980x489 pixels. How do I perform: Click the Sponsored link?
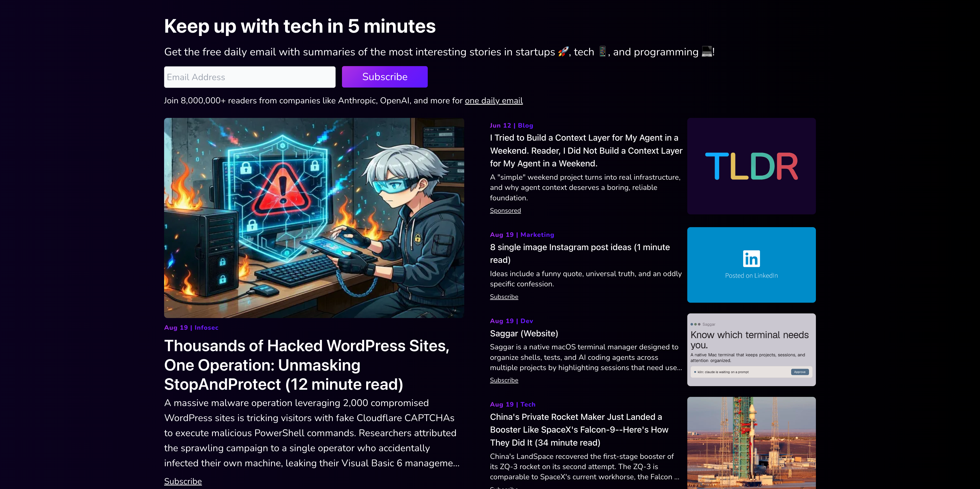pos(505,211)
